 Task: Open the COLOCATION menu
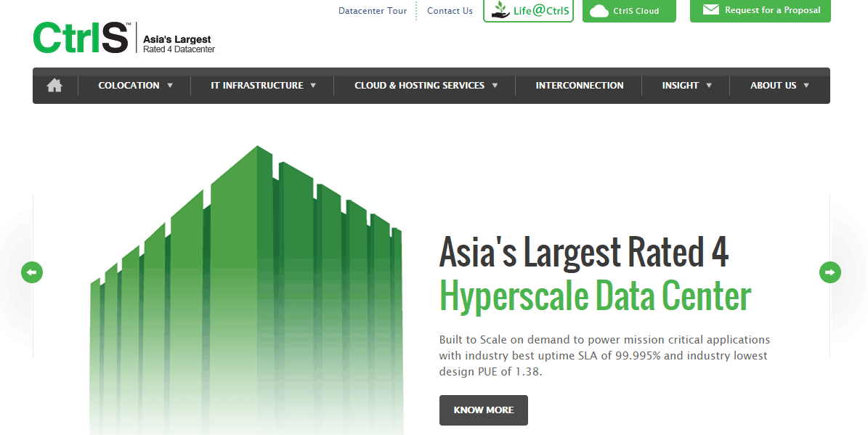pos(129,85)
